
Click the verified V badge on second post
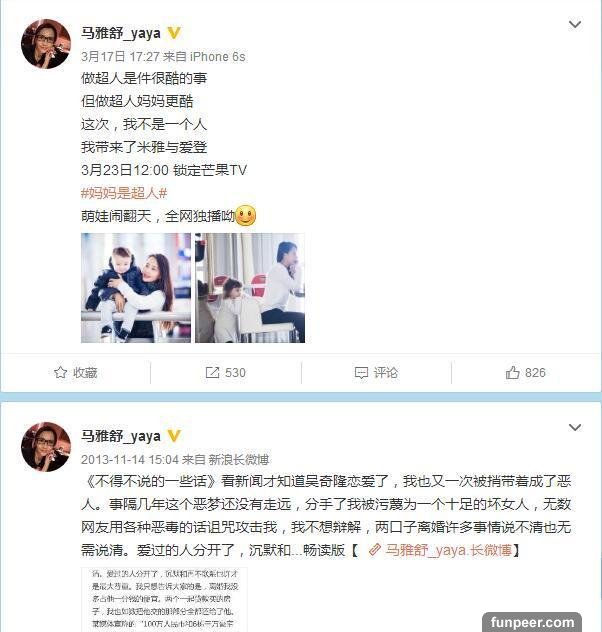click(174, 436)
